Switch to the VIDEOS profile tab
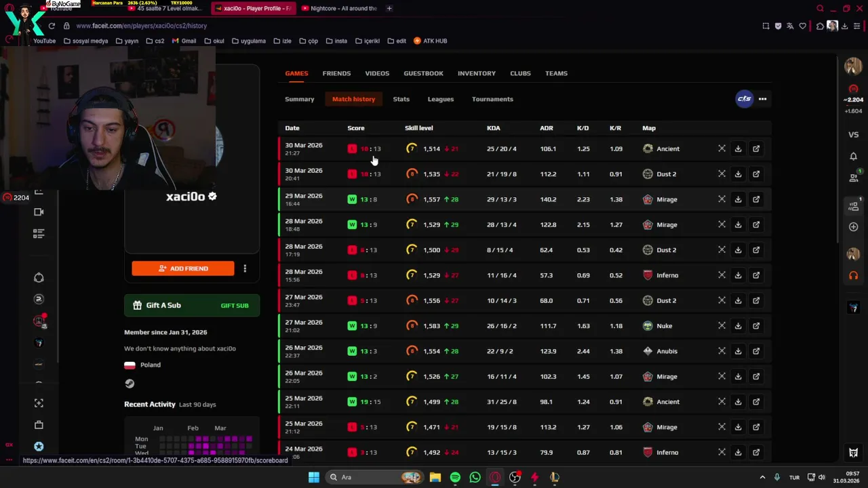This screenshot has height=488, width=868. point(377,73)
